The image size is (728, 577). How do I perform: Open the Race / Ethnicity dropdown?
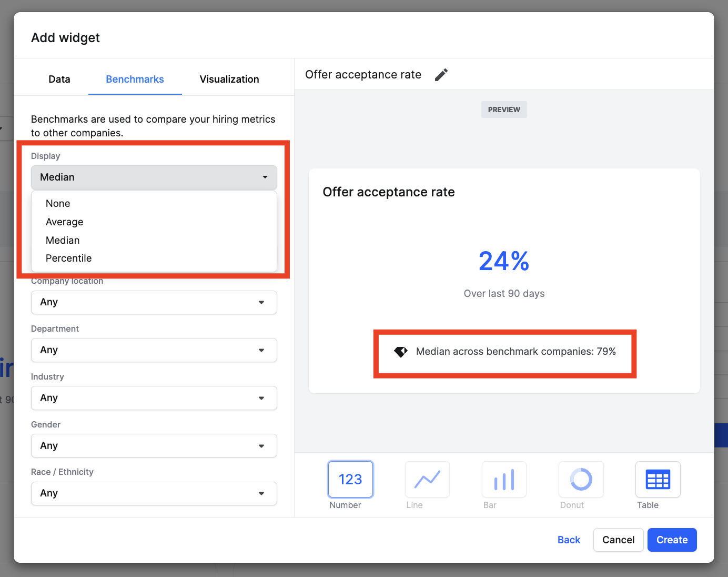154,493
